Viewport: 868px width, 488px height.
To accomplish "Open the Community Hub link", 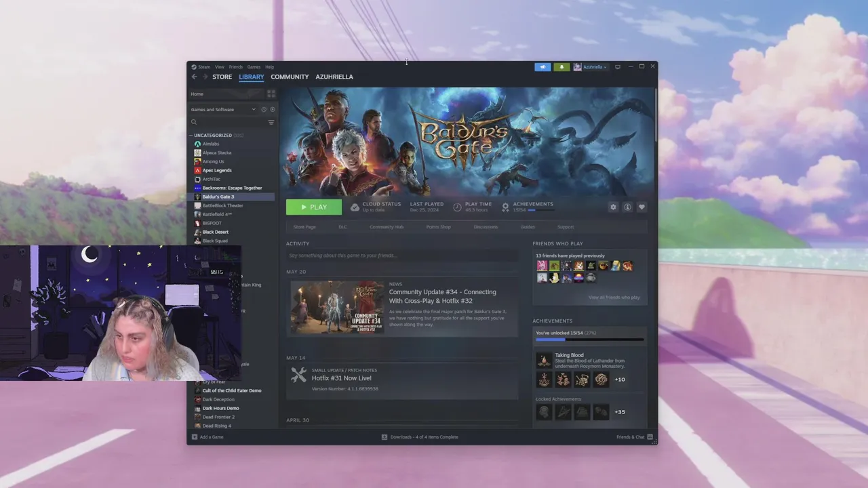I will (387, 227).
